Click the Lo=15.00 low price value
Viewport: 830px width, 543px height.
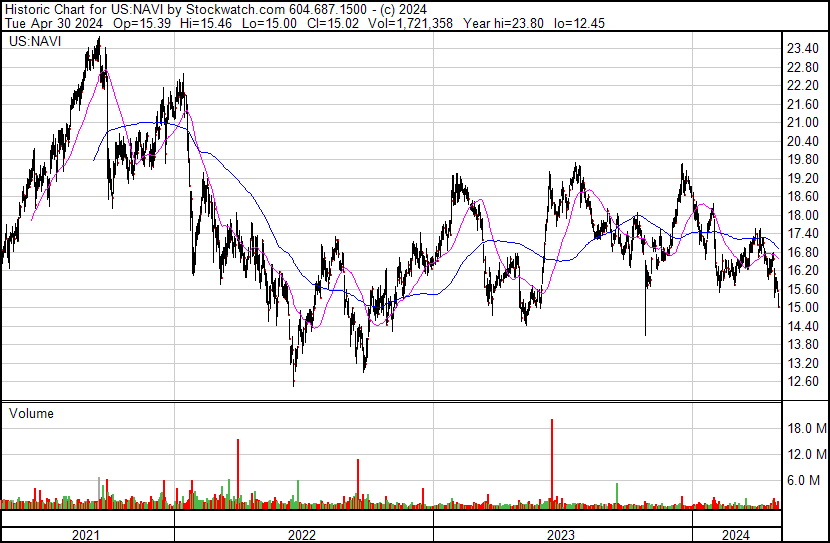coord(269,23)
